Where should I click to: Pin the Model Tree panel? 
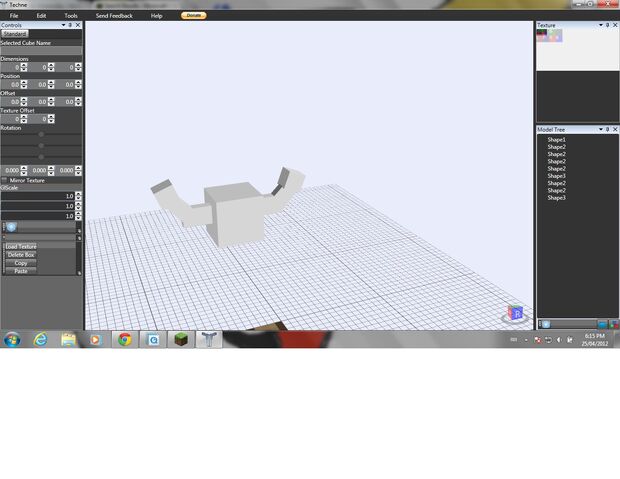(x=608, y=129)
